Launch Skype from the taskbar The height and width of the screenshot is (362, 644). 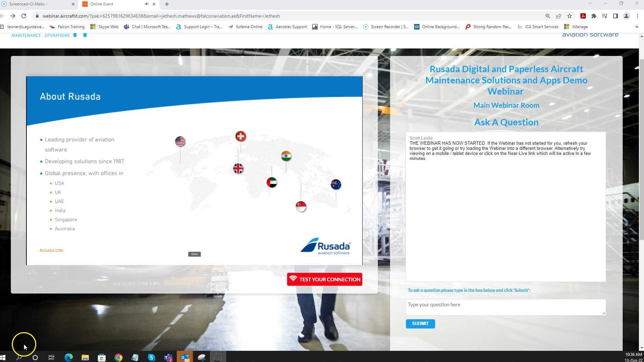pos(151,357)
